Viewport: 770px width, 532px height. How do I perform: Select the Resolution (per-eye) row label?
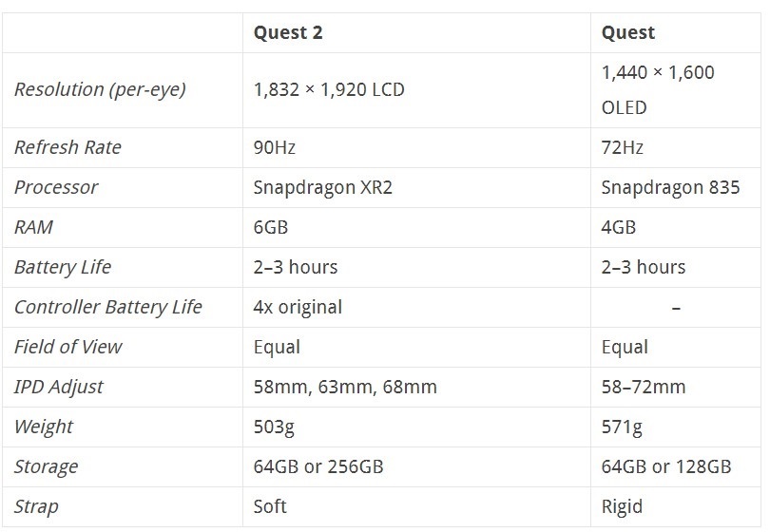(x=100, y=89)
